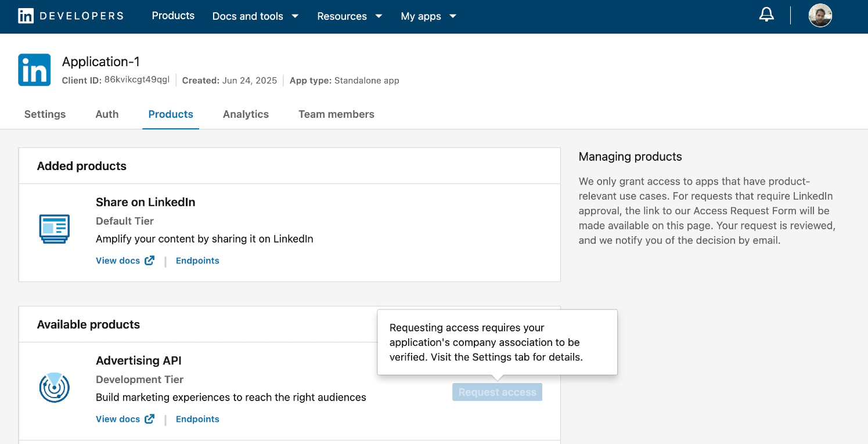Expand the Resources dropdown menu
The width and height of the screenshot is (868, 444).
(x=350, y=16)
